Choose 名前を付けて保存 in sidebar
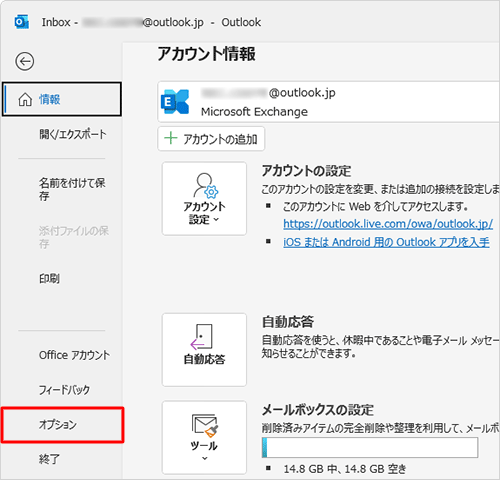Viewport: 500px width, 480px height. click(72, 189)
